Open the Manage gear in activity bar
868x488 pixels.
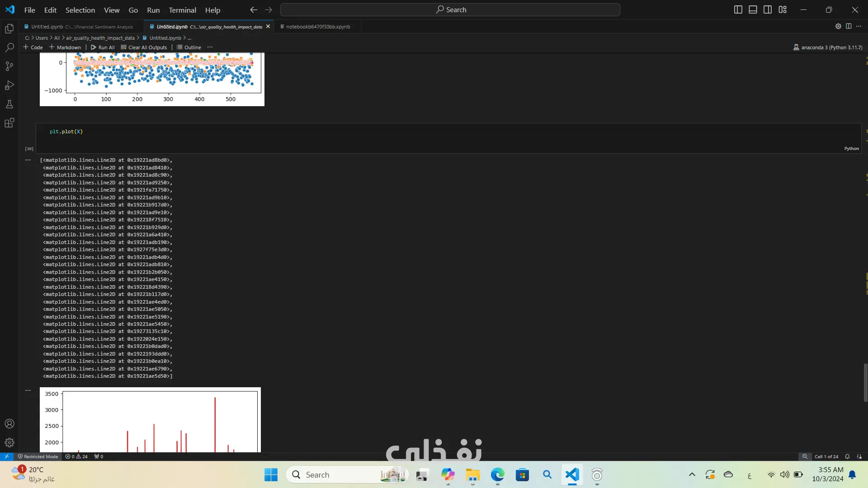coord(9,443)
